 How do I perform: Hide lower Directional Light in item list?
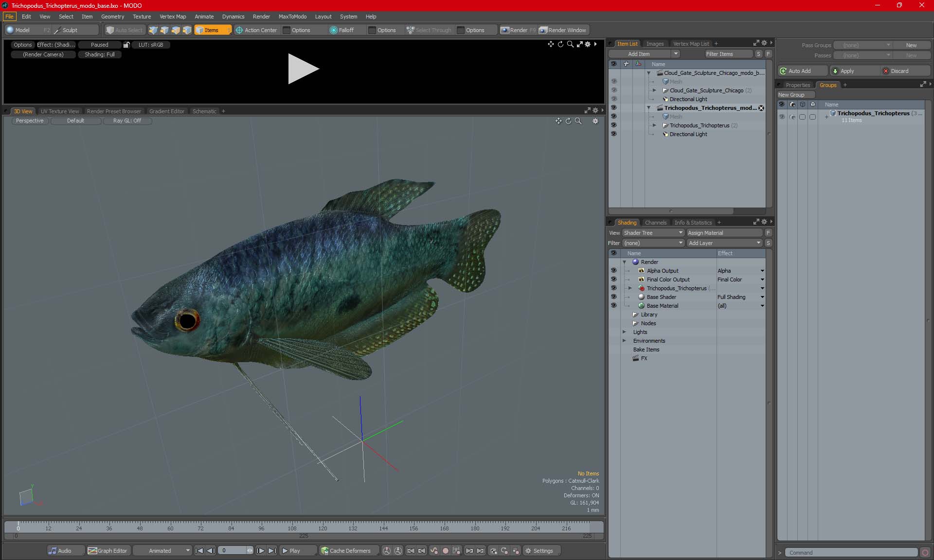pos(613,134)
